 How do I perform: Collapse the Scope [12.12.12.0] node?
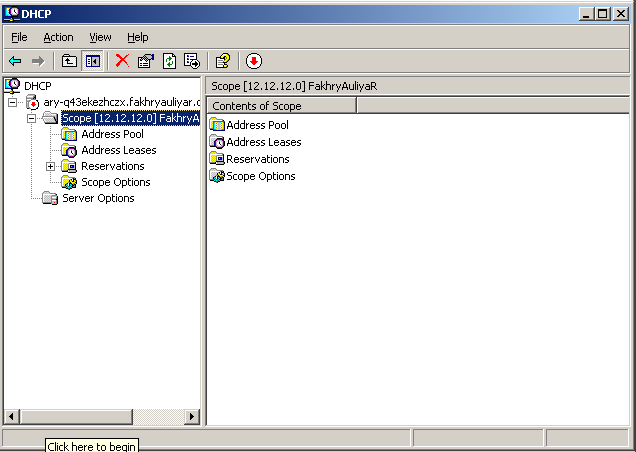point(31,118)
